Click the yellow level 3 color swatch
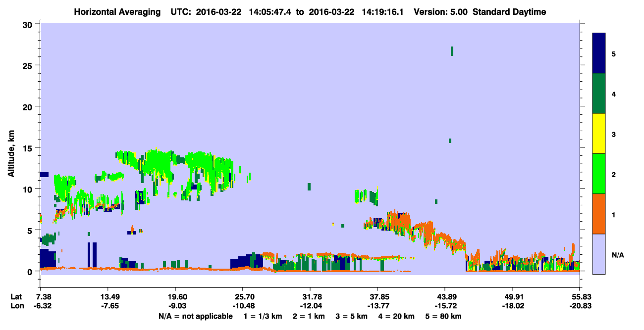This screenshot has height=330, width=644. click(599, 134)
